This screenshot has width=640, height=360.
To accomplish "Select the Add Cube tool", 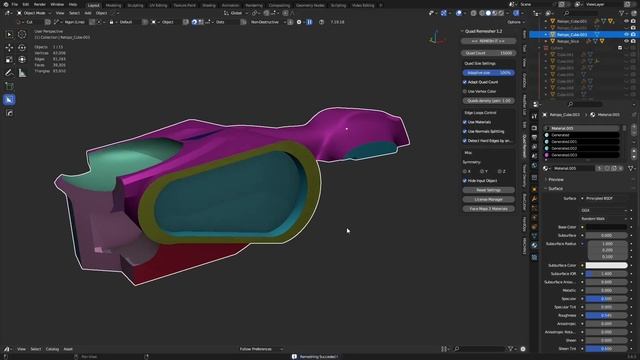I will tap(9, 86).
